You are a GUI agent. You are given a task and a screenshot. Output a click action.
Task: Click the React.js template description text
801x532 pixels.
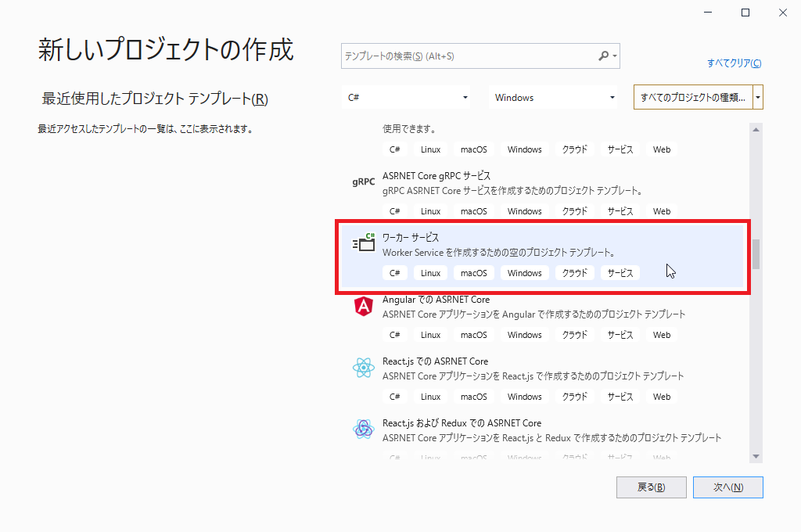click(533, 376)
